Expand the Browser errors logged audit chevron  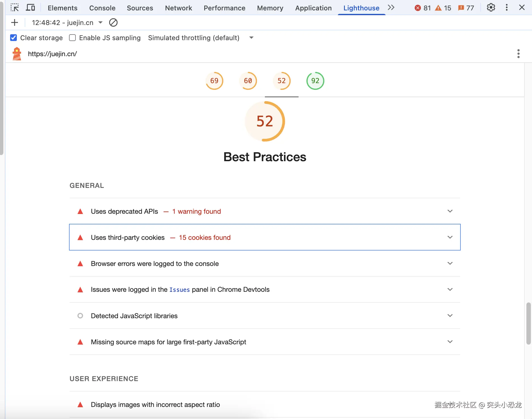(x=450, y=263)
